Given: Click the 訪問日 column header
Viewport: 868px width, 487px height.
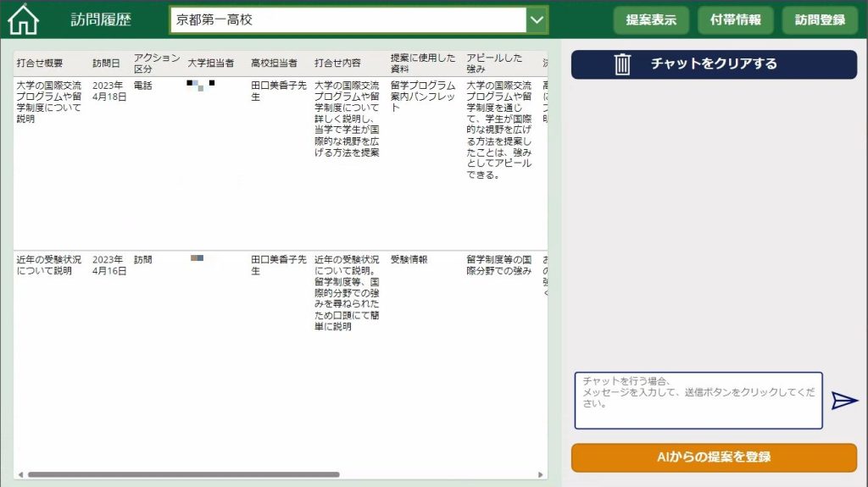Looking at the screenshot, I should click(107, 64).
